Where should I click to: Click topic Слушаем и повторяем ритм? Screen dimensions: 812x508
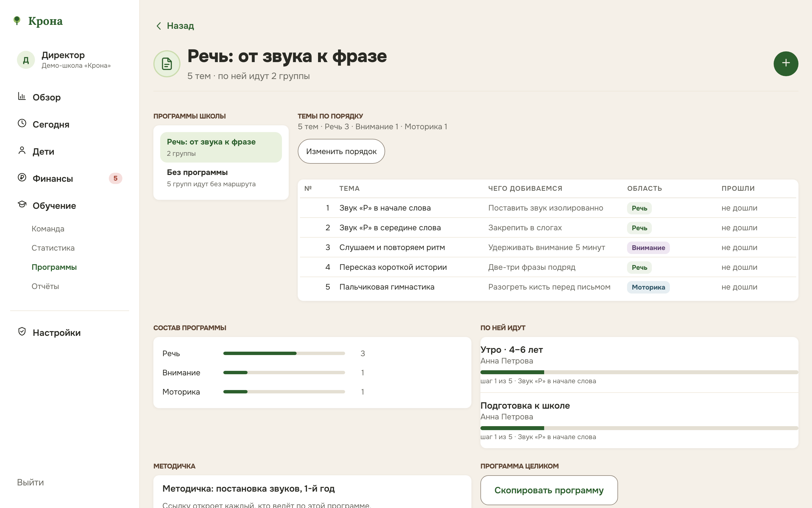tap(392, 248)
